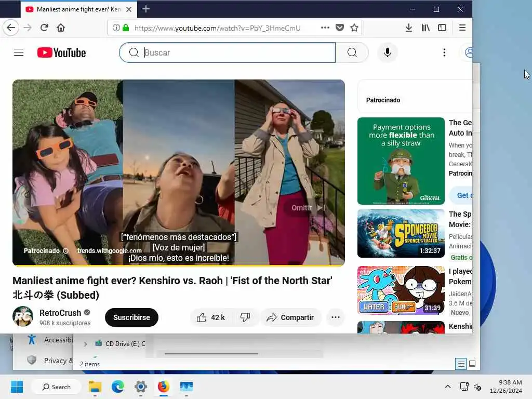View site information icon in address bar
Viewport: 532px width, 399px height.
[116, 28]
